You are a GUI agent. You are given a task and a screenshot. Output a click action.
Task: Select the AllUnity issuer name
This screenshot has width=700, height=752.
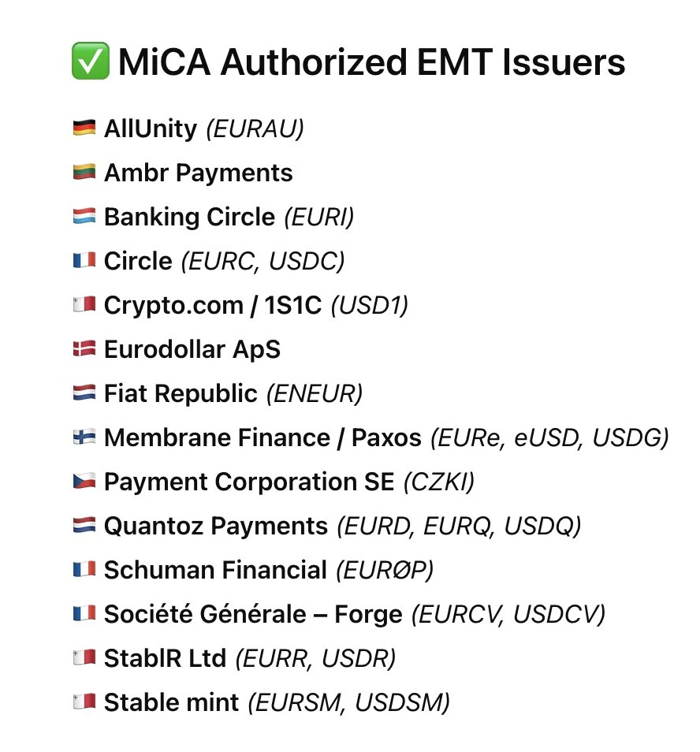point(151,128)
